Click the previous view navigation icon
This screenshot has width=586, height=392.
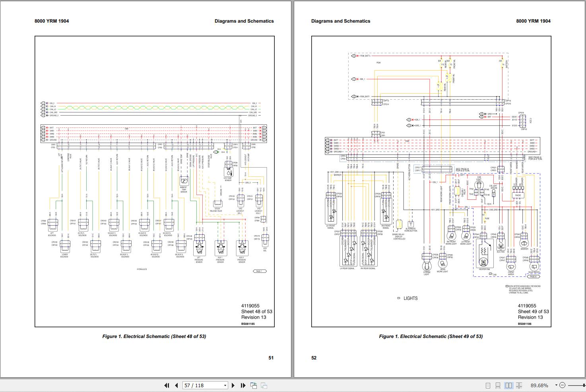tap(254, 385)
